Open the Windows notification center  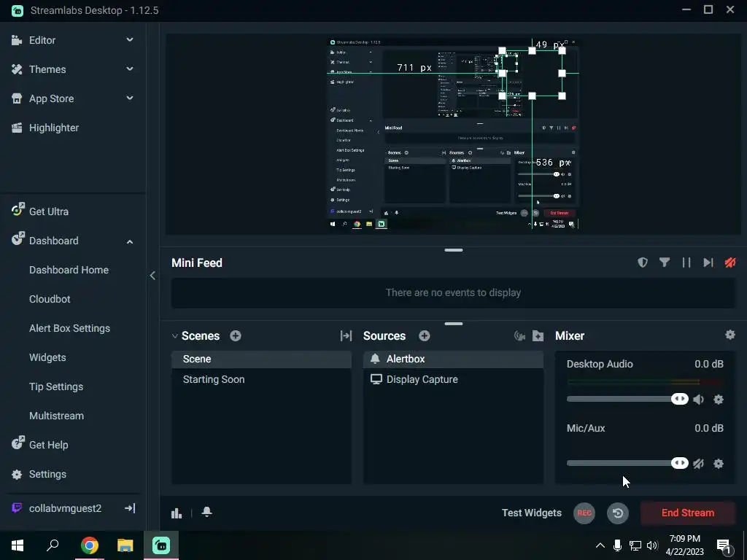724,545
